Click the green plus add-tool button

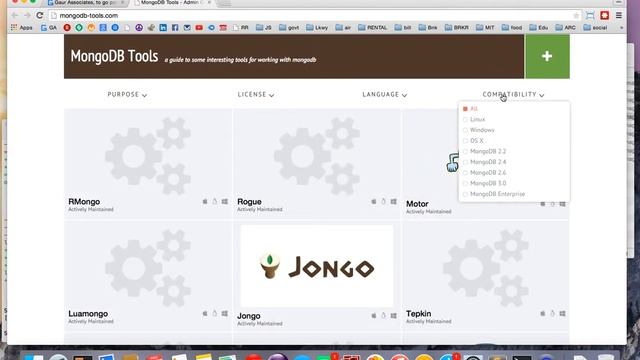coord(547,56)
